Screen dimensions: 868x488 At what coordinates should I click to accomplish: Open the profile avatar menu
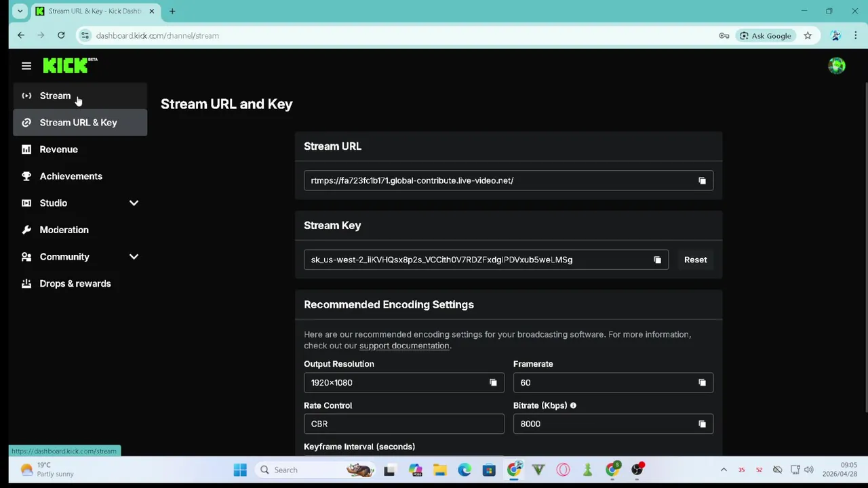click(x=837, y=66)
